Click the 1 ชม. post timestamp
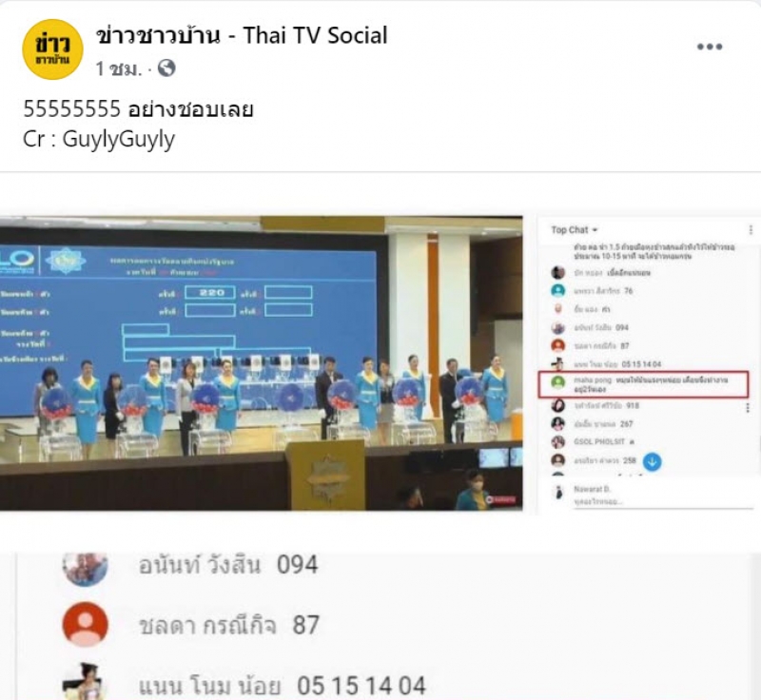 (x=118, y=68)
